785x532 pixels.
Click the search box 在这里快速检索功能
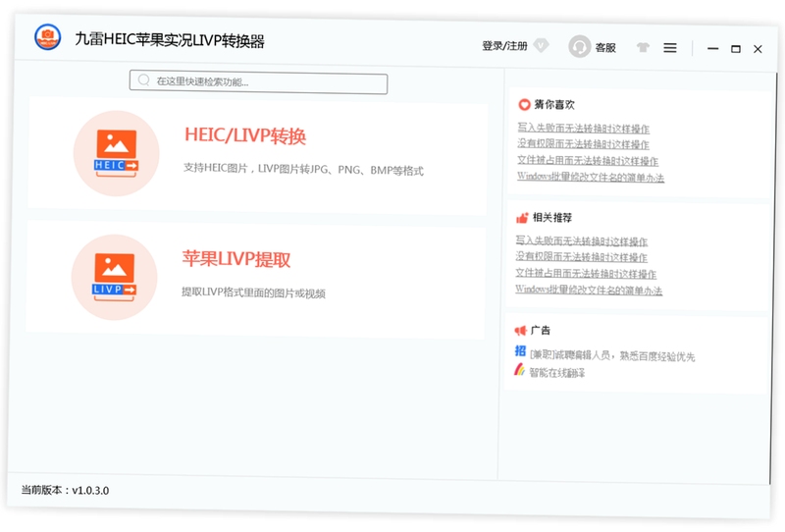[258, 82]
